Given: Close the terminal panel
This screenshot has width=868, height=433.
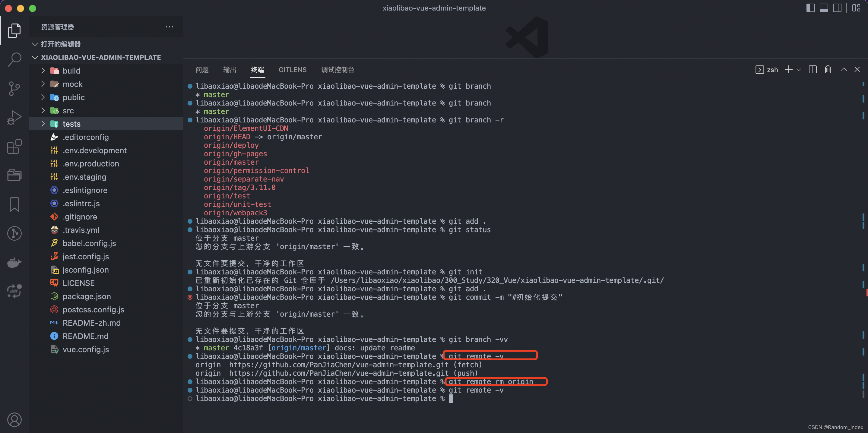Looking at the screenshot, I should pyautogui.click(x=857, y=69).
